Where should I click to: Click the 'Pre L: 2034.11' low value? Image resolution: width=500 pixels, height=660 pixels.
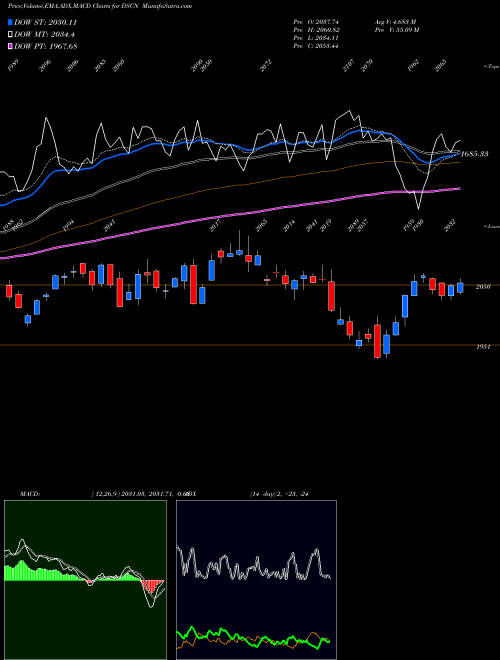coord(316,38)
